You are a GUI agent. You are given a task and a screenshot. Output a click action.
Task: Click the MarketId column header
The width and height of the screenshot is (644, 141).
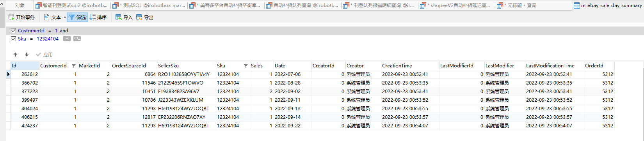coord(94,65)
